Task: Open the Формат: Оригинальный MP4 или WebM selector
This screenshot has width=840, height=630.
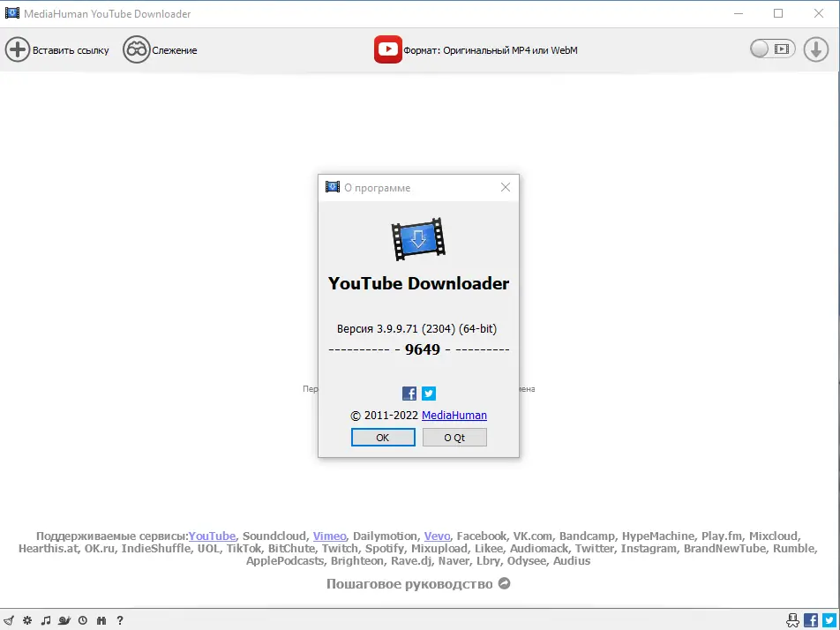Action: [491, 50]
